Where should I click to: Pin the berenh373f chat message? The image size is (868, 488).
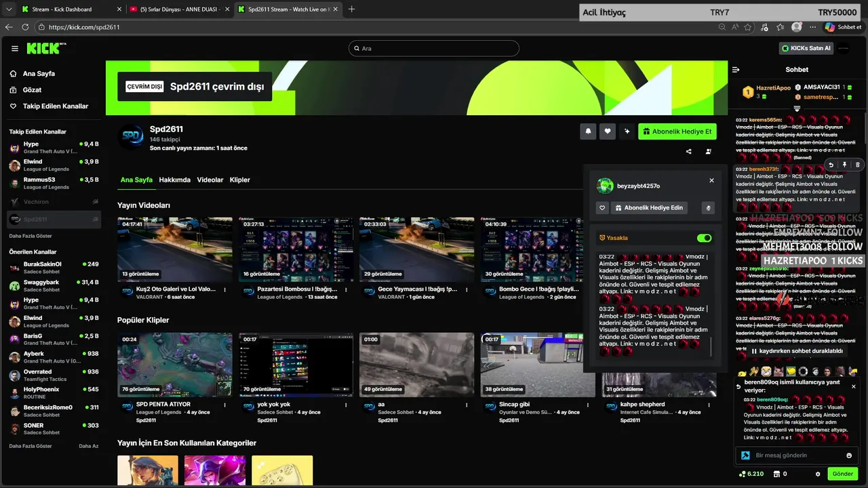844,165
